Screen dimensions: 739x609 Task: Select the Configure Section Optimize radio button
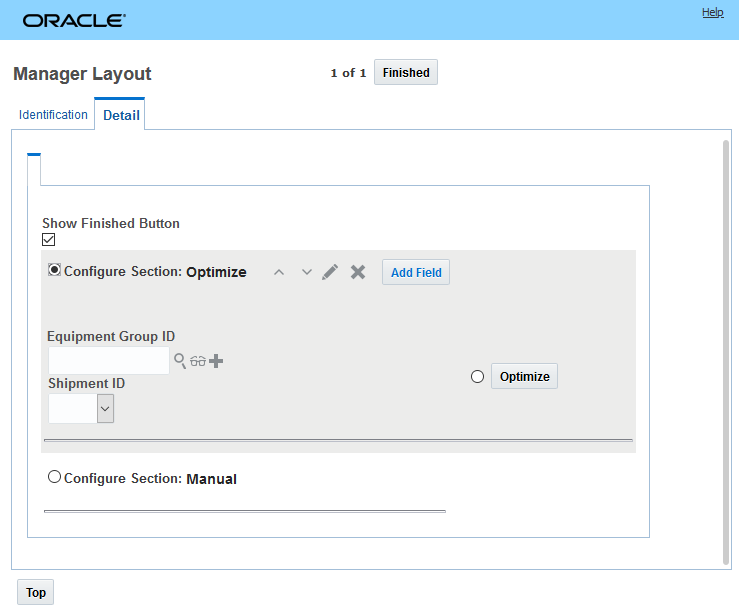pyautogui.click(x=55, y=270)
